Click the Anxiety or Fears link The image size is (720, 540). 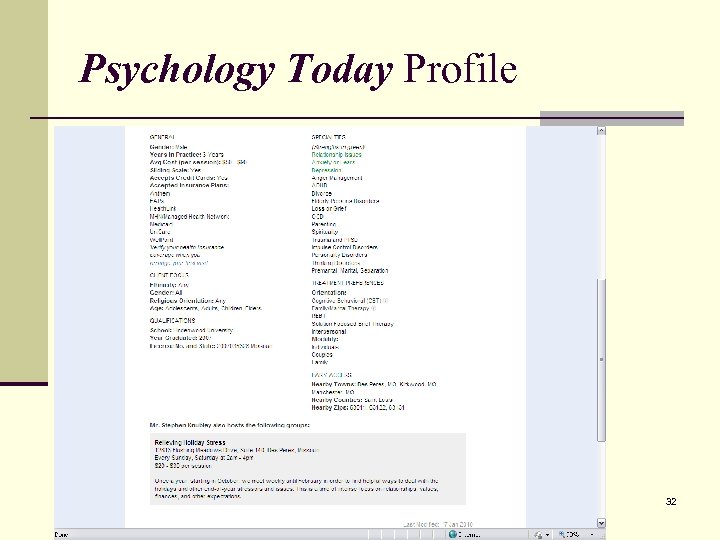(x=333, y=162)
